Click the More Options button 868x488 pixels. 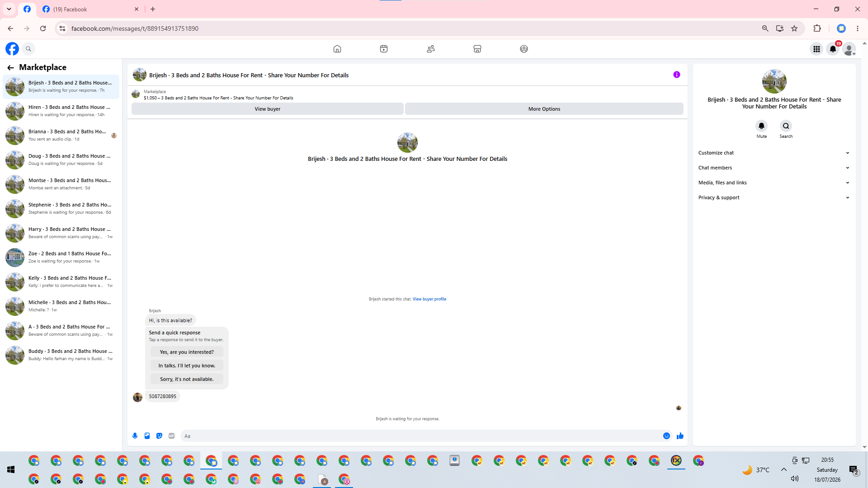pyautogui.click(x=544, y=109)
